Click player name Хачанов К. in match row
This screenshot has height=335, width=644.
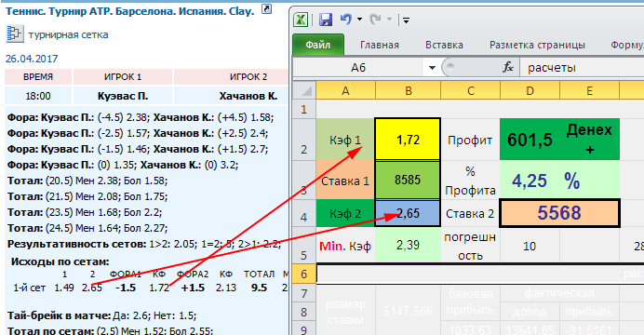(x=248, y=96)
